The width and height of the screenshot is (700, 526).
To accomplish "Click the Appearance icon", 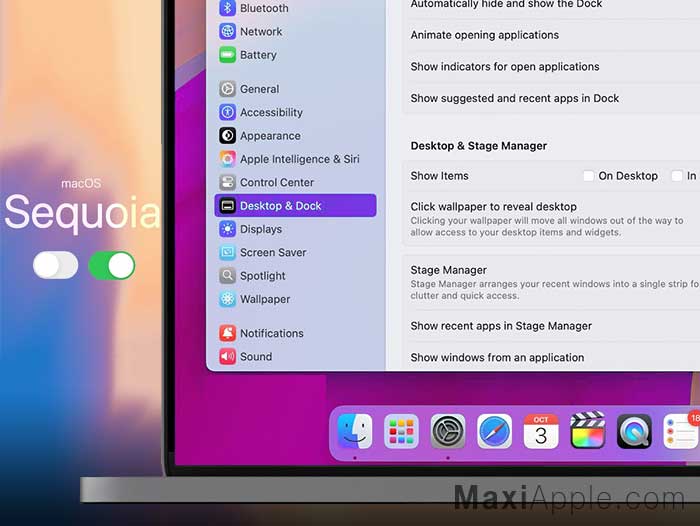I will click(227, 135).
